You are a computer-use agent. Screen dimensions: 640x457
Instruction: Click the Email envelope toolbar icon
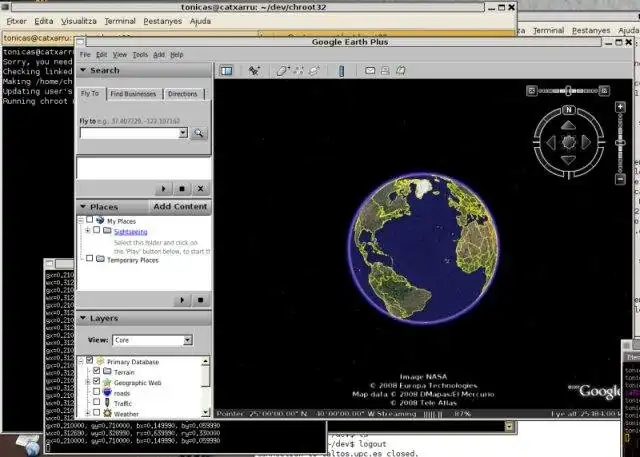pos(370,71)
